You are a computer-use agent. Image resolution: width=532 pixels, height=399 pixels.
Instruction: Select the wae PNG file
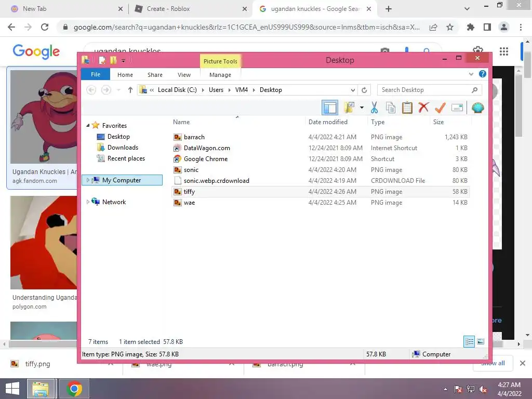point(321,203)
